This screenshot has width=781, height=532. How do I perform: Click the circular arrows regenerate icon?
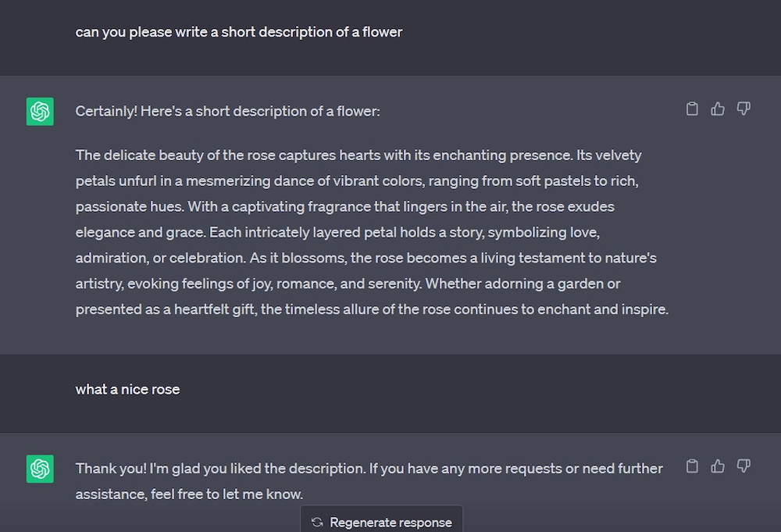coord(317,522)
